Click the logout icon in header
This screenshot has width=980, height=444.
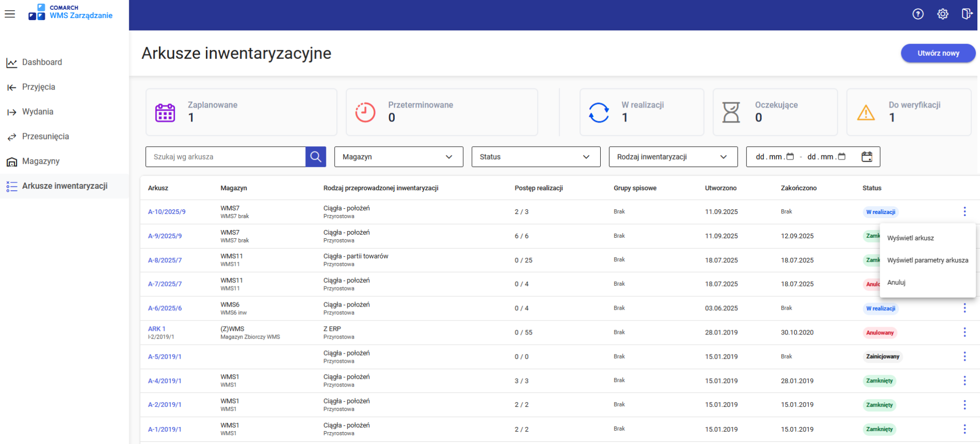pyautogui.click(x=967, y=14)
